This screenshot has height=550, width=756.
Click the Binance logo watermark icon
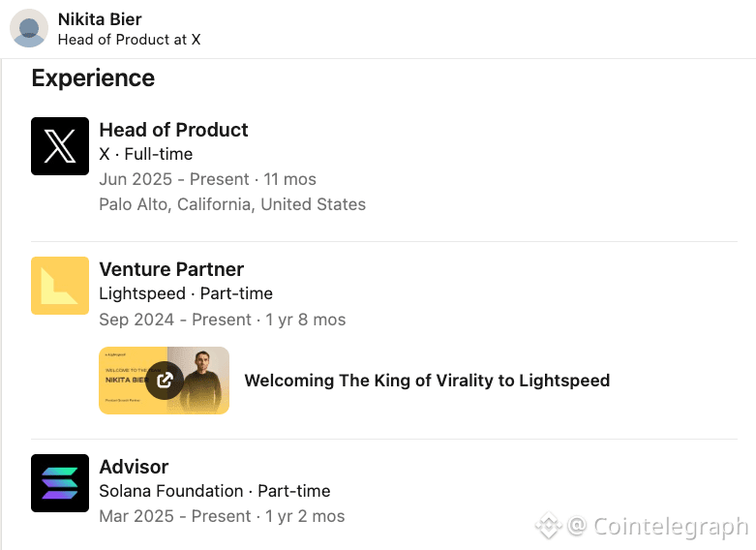pos(549,525)
